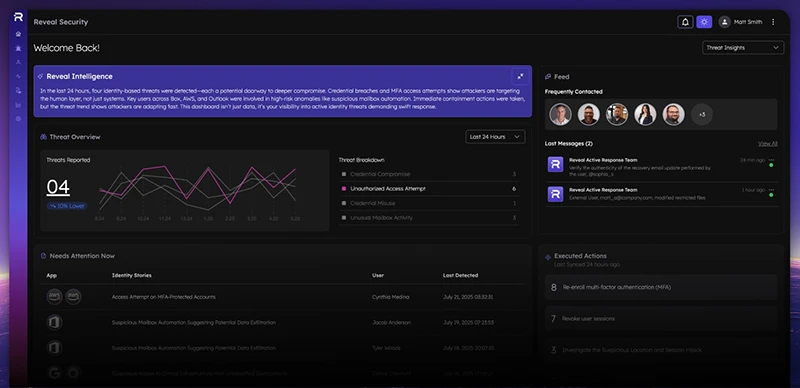Image resolution: width=800 pixels, height=388 pixels.
Task: Open options menu for the 1 hour ago message
Action: pyautogui.click(x=771, y=189)
